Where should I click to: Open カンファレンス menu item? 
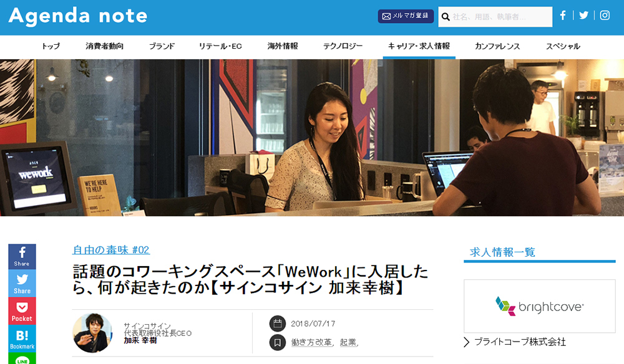[x=497, y=46]
